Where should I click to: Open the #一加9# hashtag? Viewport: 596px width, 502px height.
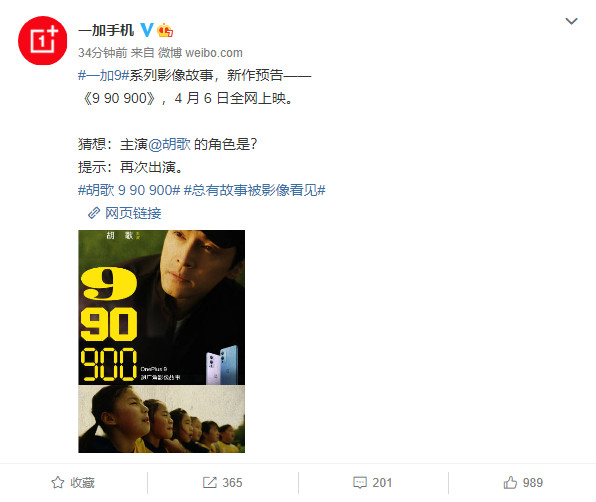coord(104,75)
